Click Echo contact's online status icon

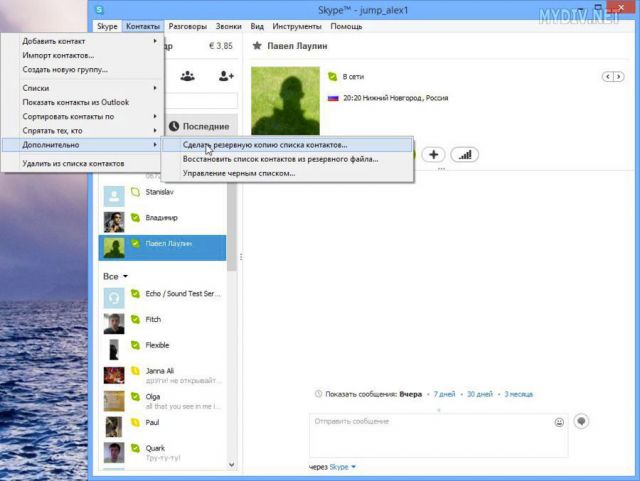coord(135,293)
